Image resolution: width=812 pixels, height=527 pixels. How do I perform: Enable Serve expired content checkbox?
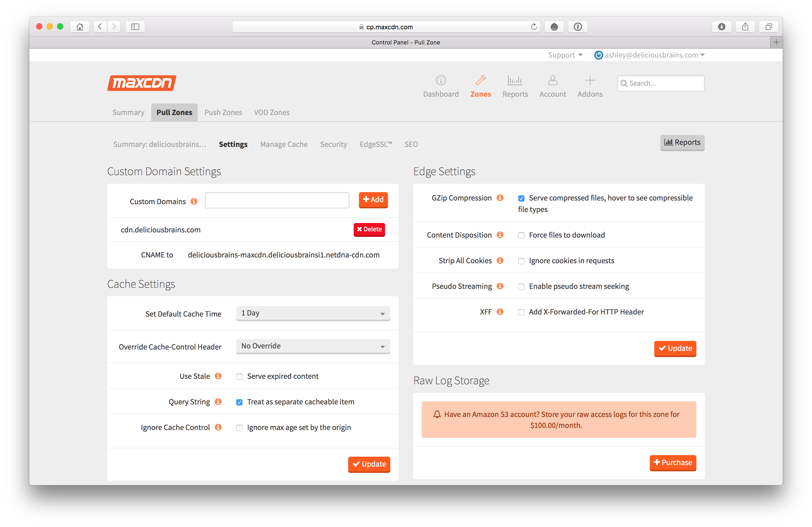point(239,376)
